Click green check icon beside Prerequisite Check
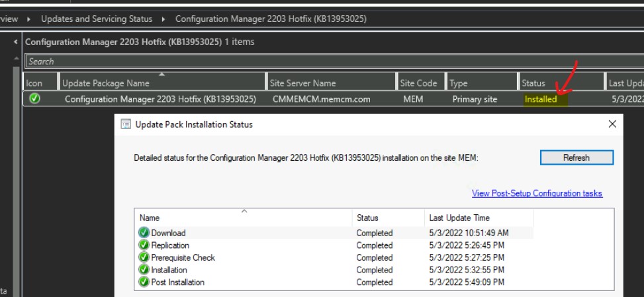This screenshot has width=644, height=297. tap(144, 258)
